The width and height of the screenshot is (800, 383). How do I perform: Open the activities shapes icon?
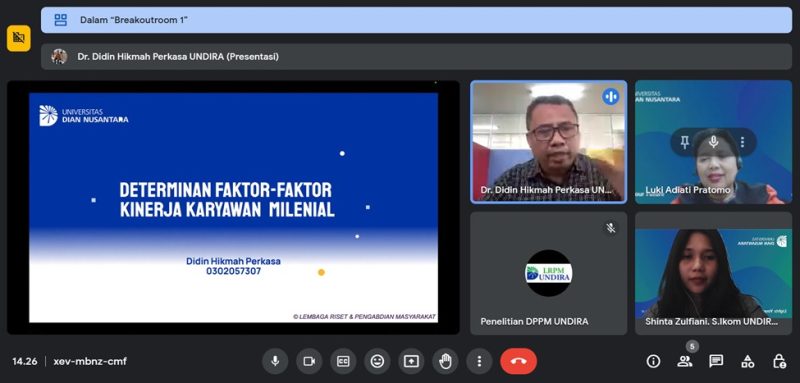click(x=747, y=362)
